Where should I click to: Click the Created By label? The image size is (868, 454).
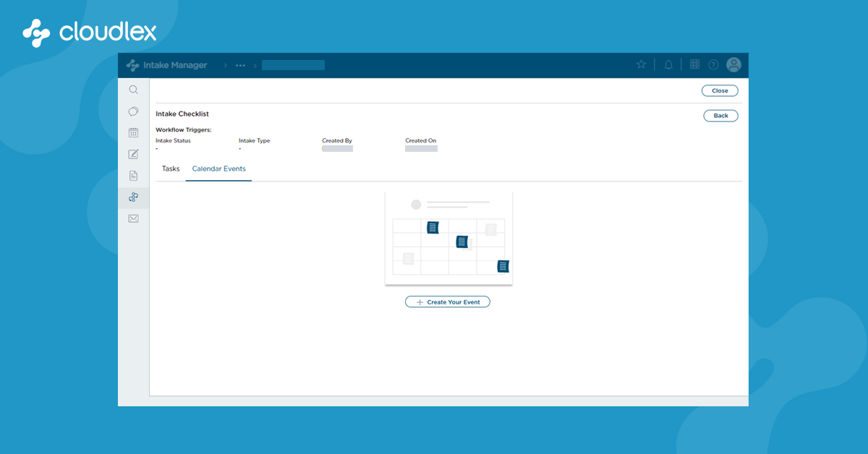tap(337, 141)
